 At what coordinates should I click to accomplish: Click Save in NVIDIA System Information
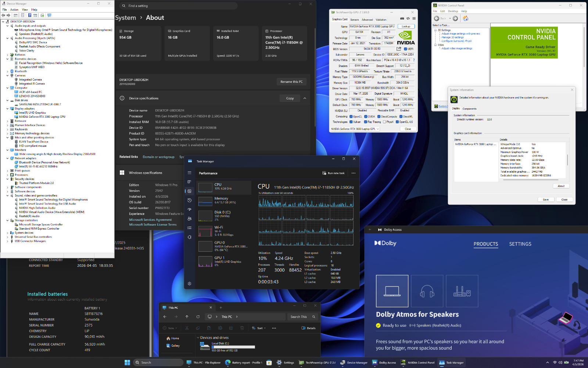pyautogui.click(x=546, y=199)
